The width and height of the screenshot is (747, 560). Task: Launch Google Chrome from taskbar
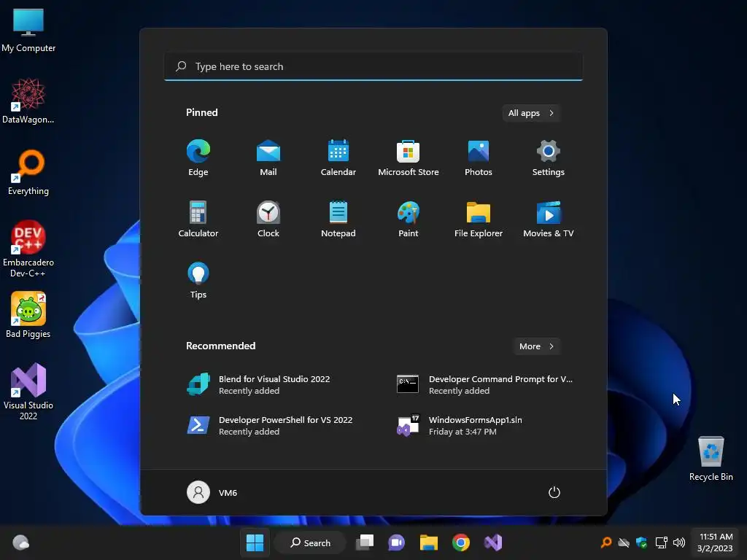coord(461,542)
